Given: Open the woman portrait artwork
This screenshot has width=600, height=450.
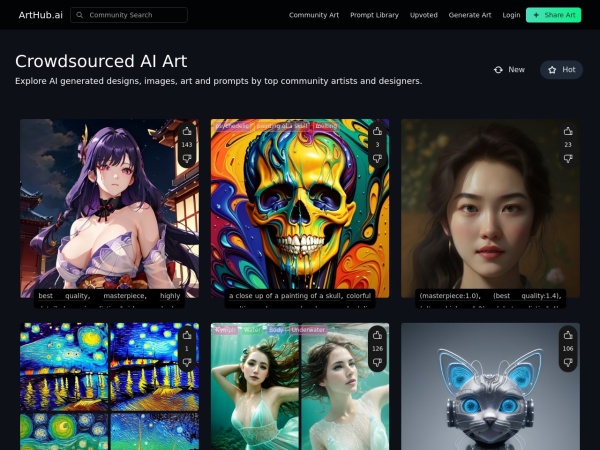Looking at the screenshot, I should (491, 209).
